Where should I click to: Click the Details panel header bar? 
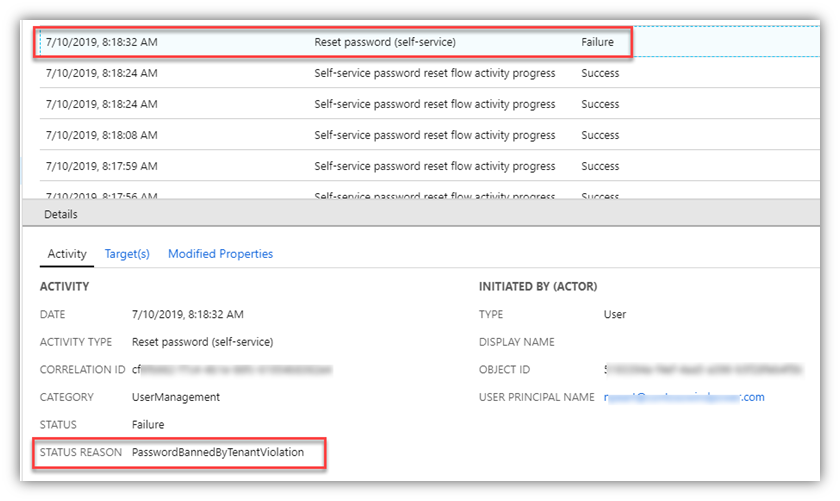coord(400,214)
